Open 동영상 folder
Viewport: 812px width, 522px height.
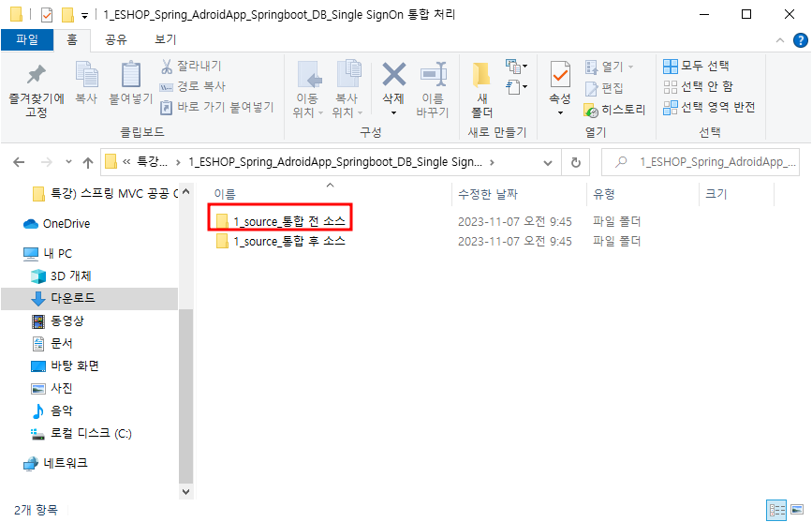(x=58, y=321)
